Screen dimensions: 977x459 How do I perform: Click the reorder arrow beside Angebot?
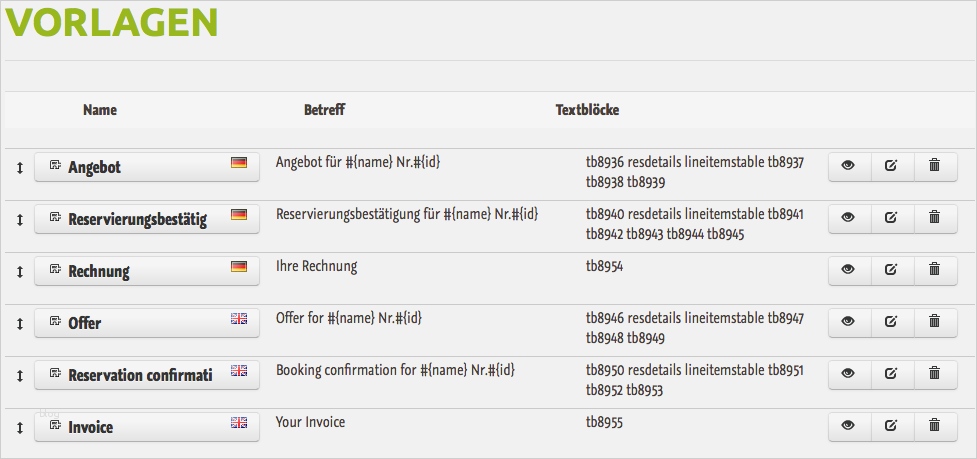(19, 167)
